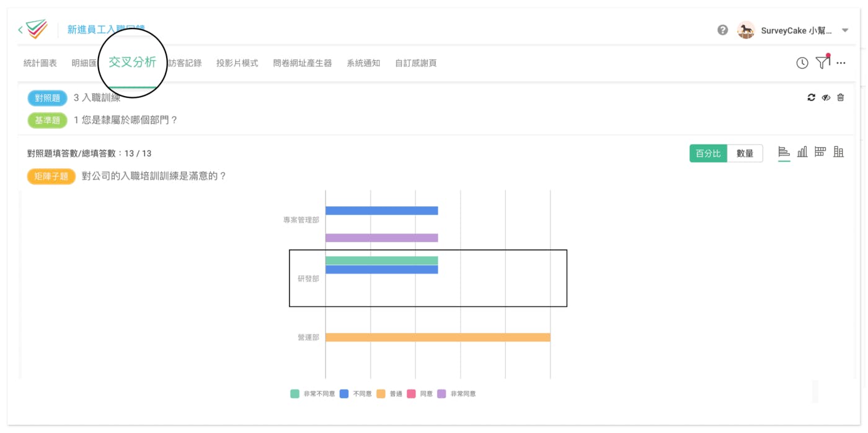868x433 pixels.
Task: Go back using the left chevron
Action: click(20, 30)
